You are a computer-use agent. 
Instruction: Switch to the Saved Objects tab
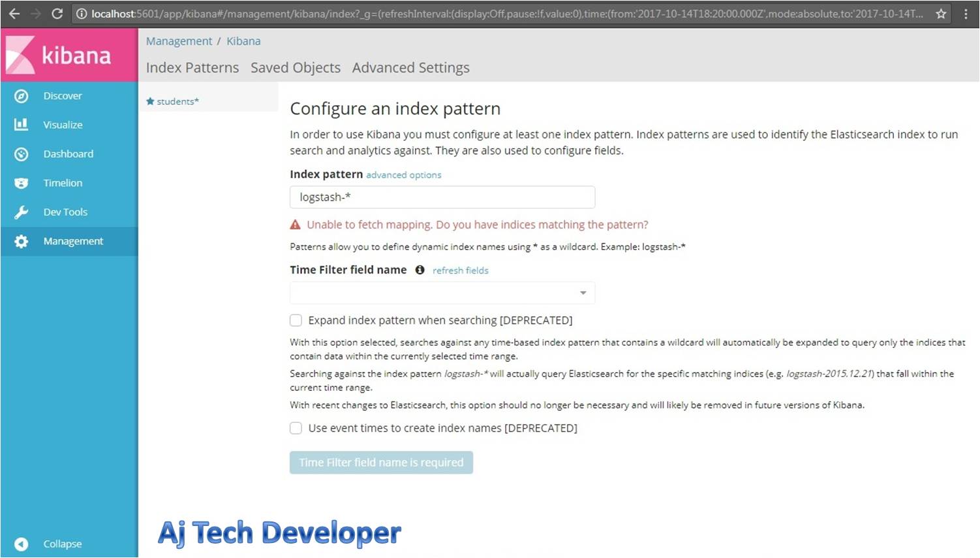(296, 68)
